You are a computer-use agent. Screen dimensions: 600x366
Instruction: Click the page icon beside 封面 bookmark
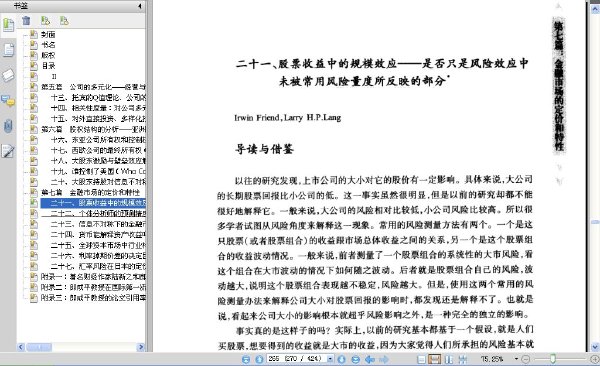point(34,34)
